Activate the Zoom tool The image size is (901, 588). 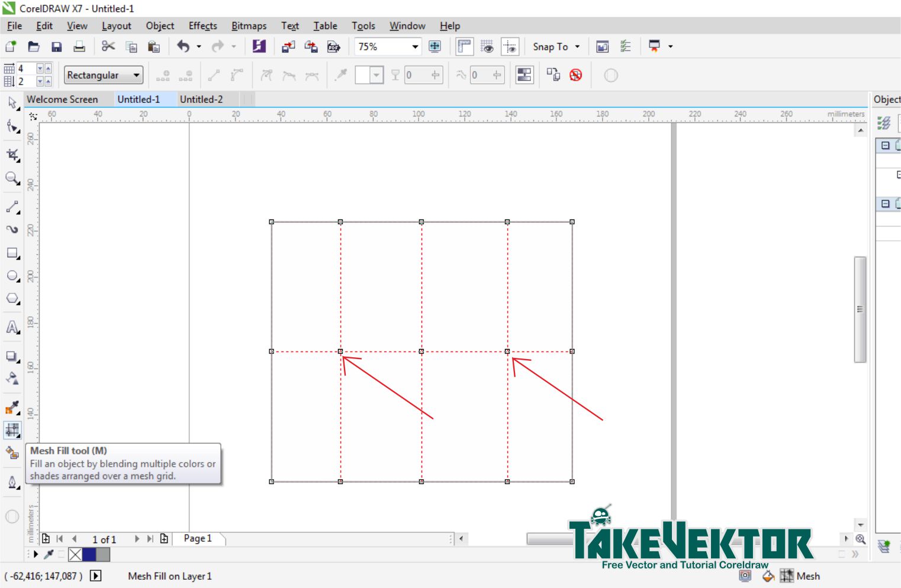click(x=12, y=179)
